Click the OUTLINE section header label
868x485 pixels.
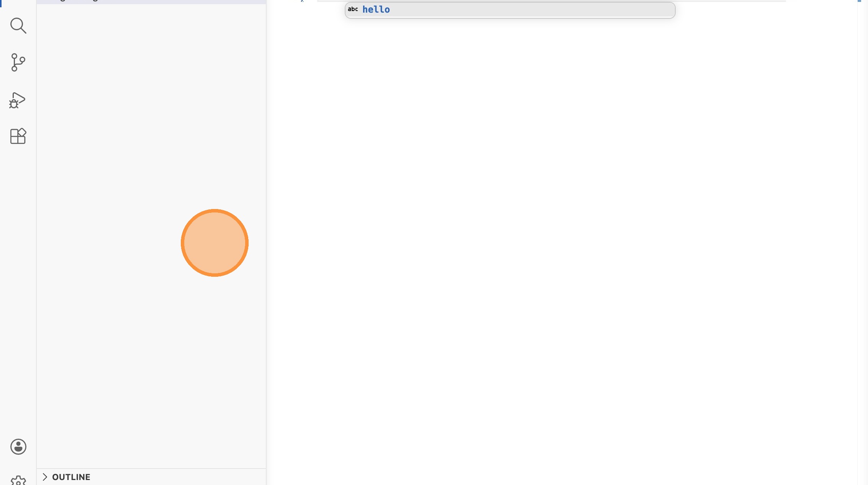tap(71, 477)
